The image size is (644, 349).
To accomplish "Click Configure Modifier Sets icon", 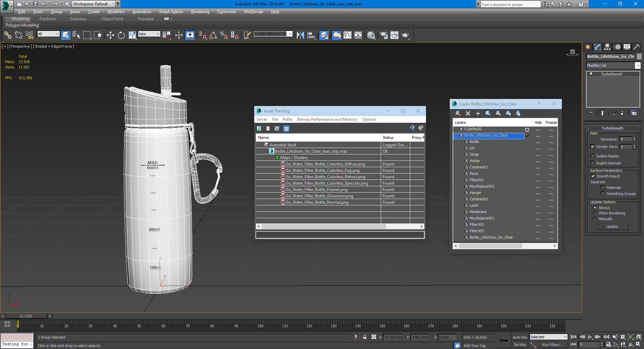I will click(634, 113).
